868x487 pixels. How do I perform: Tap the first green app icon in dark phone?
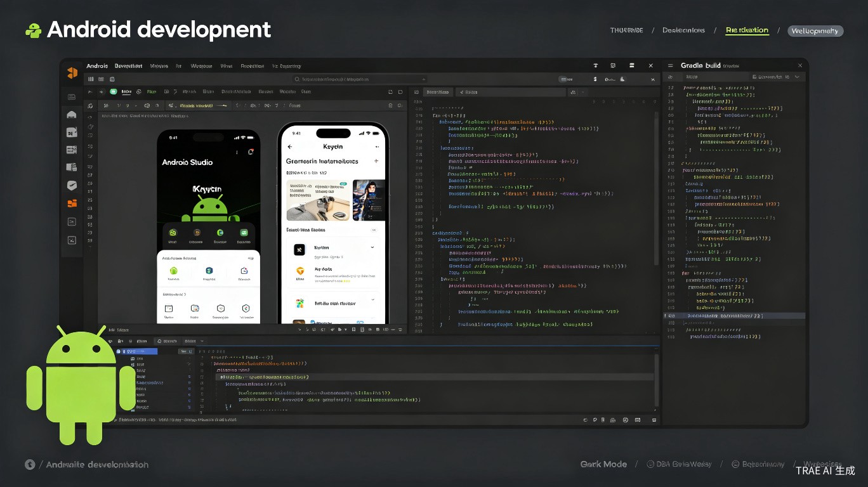pos(173,233)
